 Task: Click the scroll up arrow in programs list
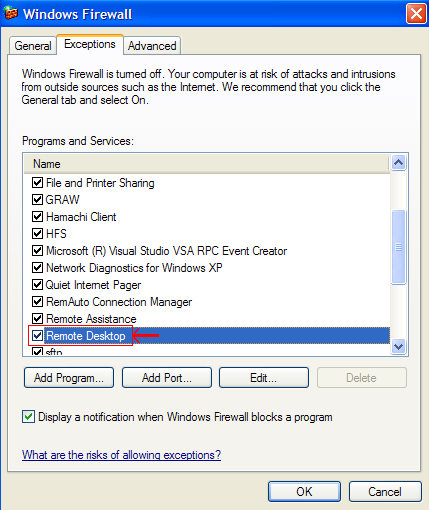point(398,163)
